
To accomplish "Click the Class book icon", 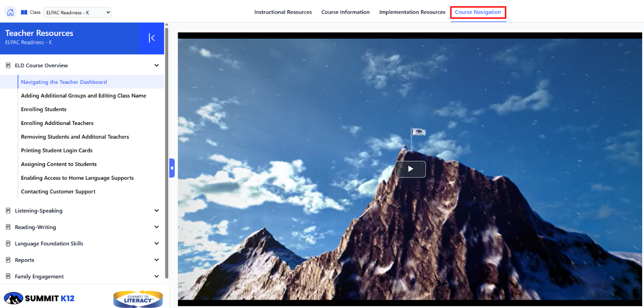I will [24, 12].
